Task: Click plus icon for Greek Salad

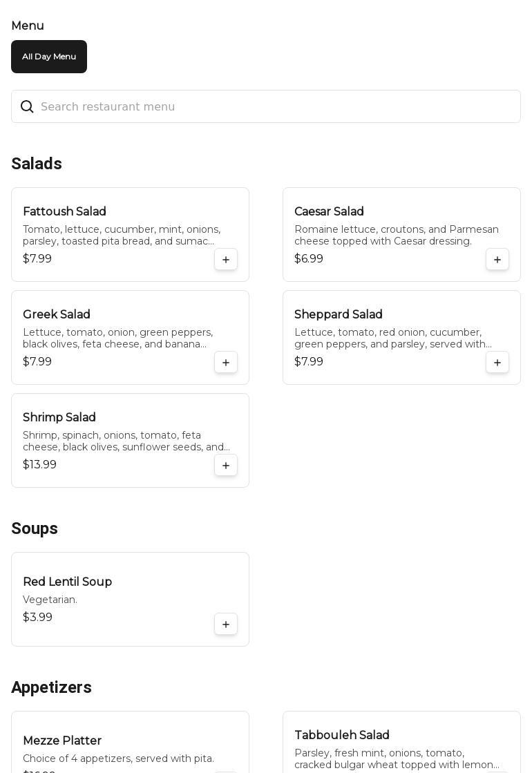Action: pyautogui.click(x=226, y=363)
